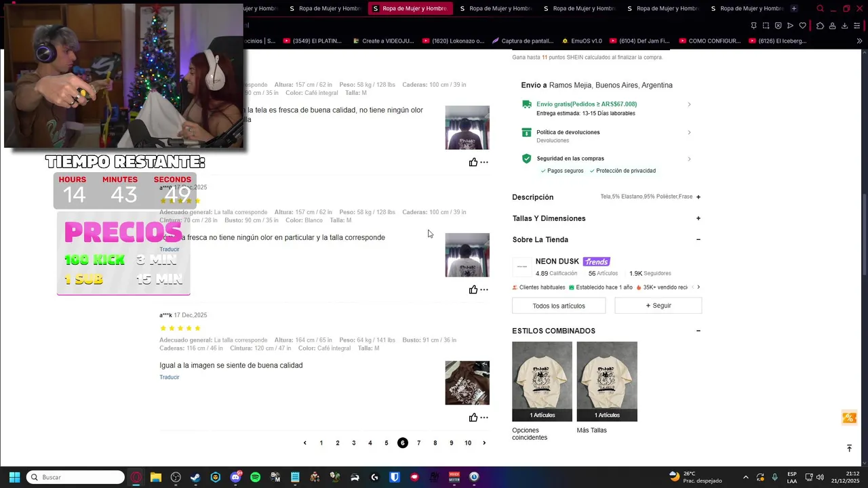Open the weather widget showing 26°C
This screenshot has width=868, height=488.
pos(694,477)
